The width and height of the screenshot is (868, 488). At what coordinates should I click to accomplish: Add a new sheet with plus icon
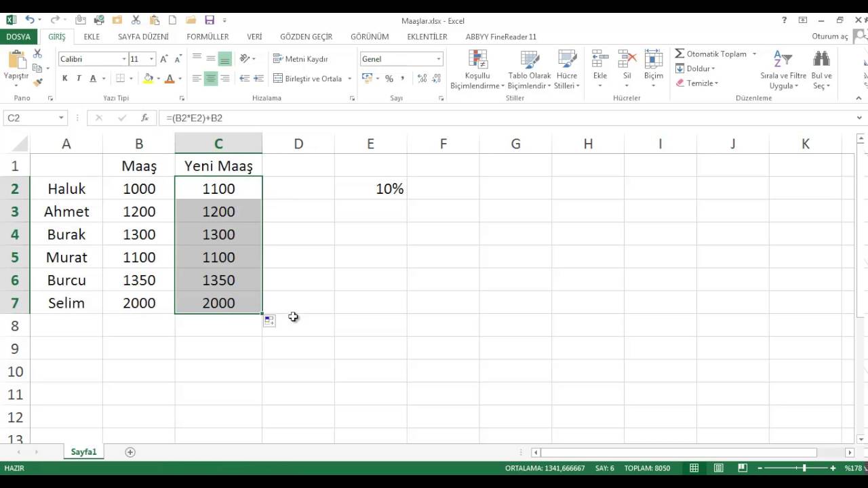[130, 452]
